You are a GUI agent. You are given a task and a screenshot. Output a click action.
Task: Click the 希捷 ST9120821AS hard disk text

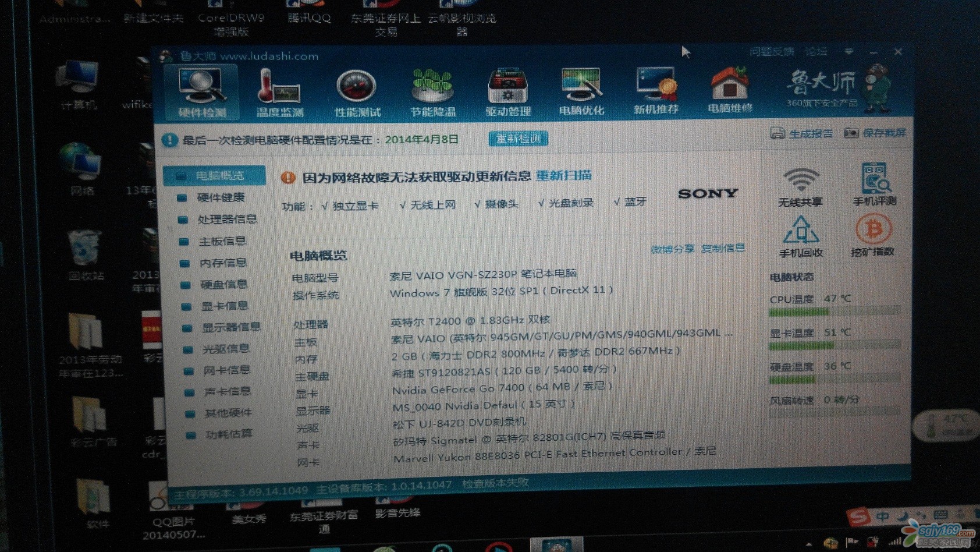tap(504, 370)
